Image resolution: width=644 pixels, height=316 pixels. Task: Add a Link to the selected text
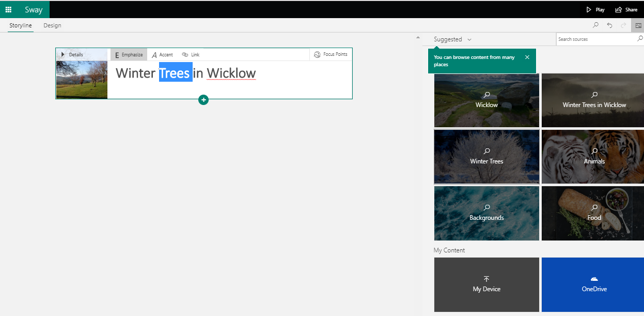pos(191,55)
